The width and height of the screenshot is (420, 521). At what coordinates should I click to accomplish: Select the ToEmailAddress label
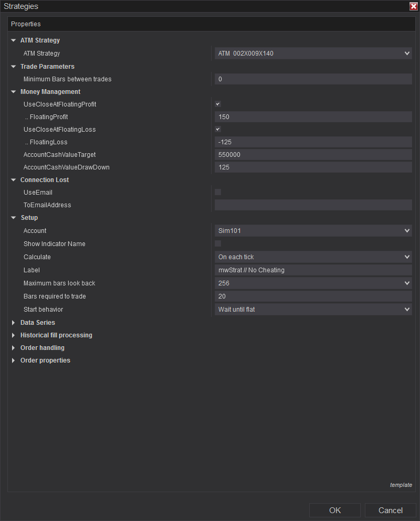pyautogui.click(x=47, y=205)
